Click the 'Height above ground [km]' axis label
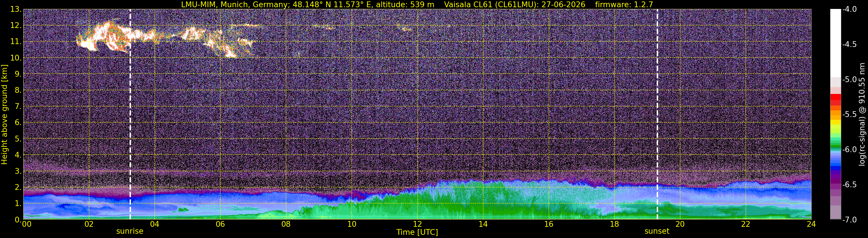The width and height of the screenshot is (868, 238). [x=4, y=114]
